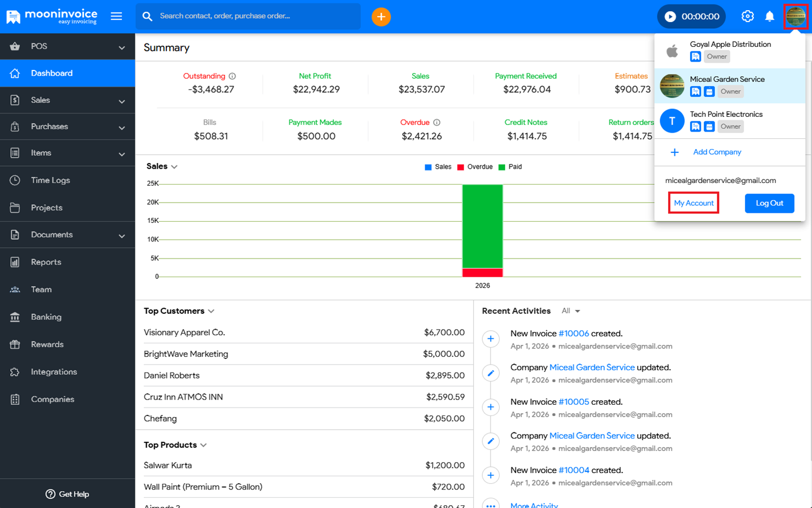Viewport: 812px width, 508px height.
Task: Open the Recent Activities All filter
Action: pos(571,311)
